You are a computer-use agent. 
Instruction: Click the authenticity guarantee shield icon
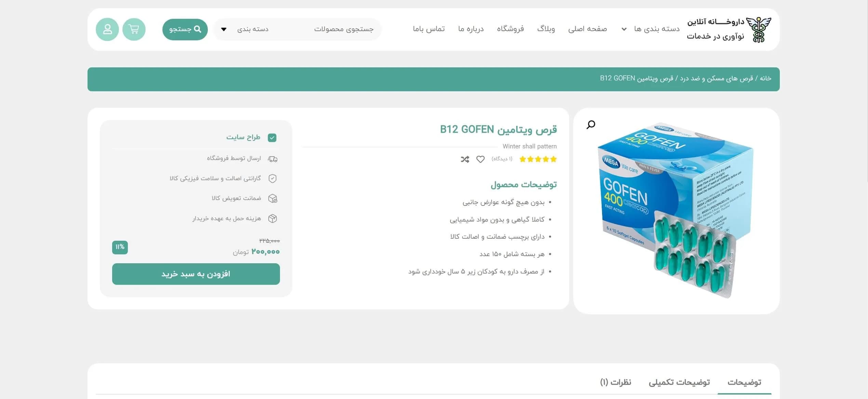pyautogui.click(x=272, y=178)
